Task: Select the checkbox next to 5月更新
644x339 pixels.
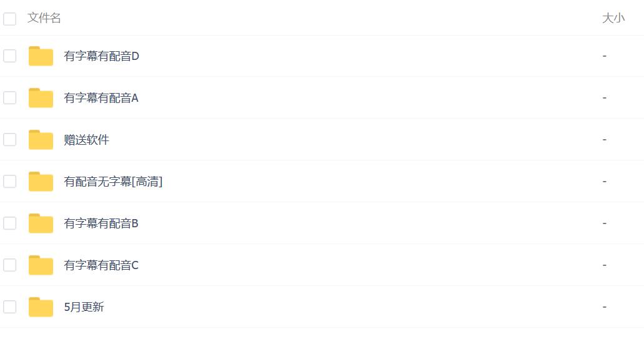Action: (10, 307)
